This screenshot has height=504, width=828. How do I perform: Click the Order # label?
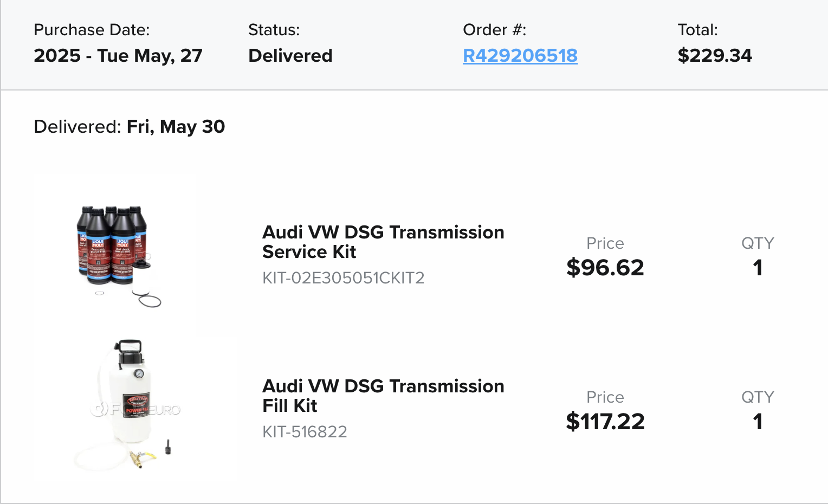tap(494, 30)
